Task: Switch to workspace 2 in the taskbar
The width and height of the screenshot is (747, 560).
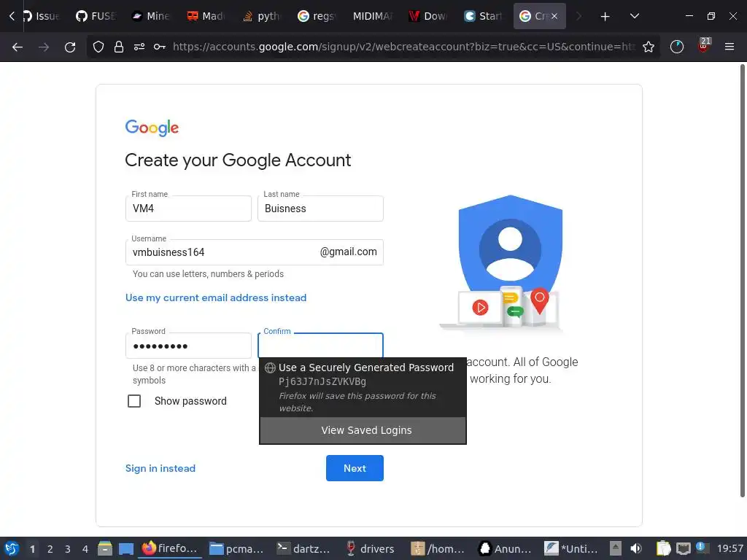Action: point(50,549)
